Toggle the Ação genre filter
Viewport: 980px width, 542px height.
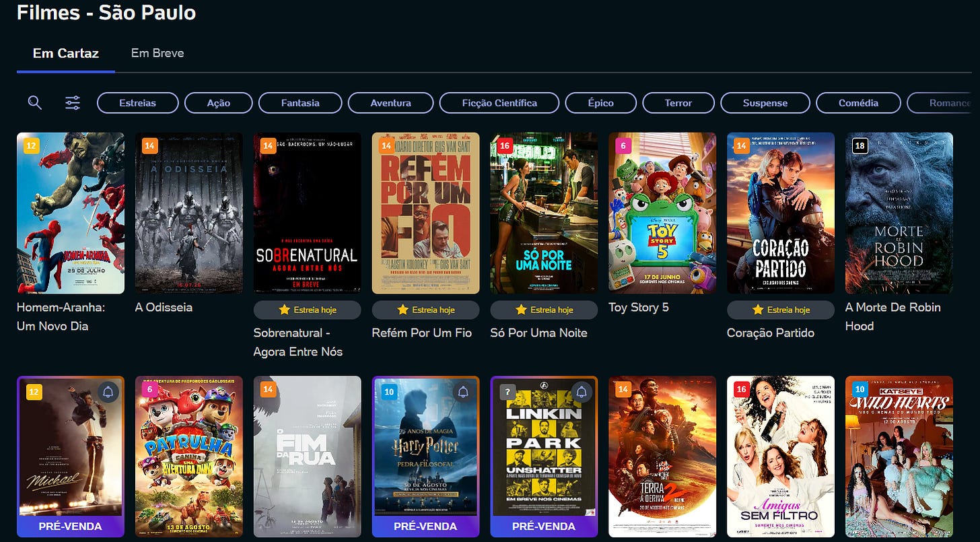pos(219,103)
